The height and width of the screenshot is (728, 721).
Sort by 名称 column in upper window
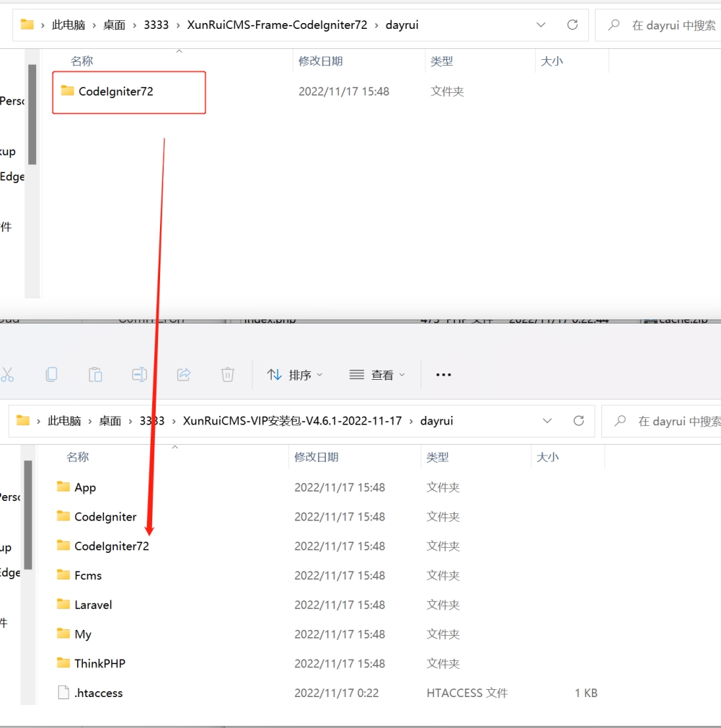pyautogui.click(x=81, y=61)
